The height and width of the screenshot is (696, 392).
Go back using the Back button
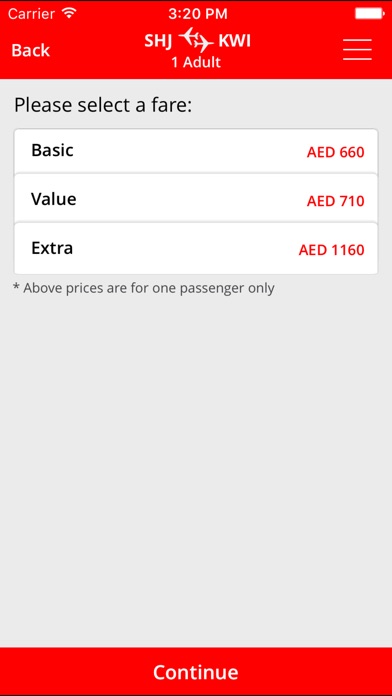pyautogui.click(x=30, y=50)
